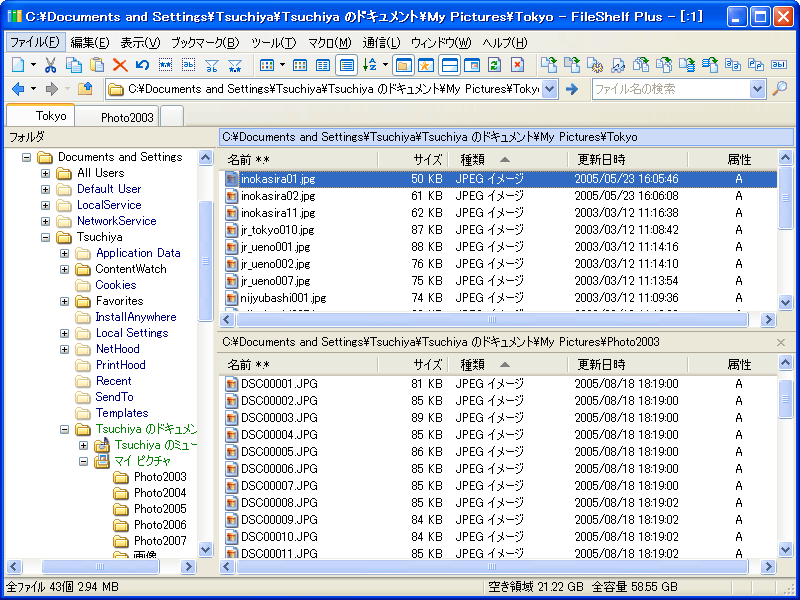Viewport: 800px width, 600px height.
Task: Open the ヘルプ(H) menu
Action: coord(505,42)
